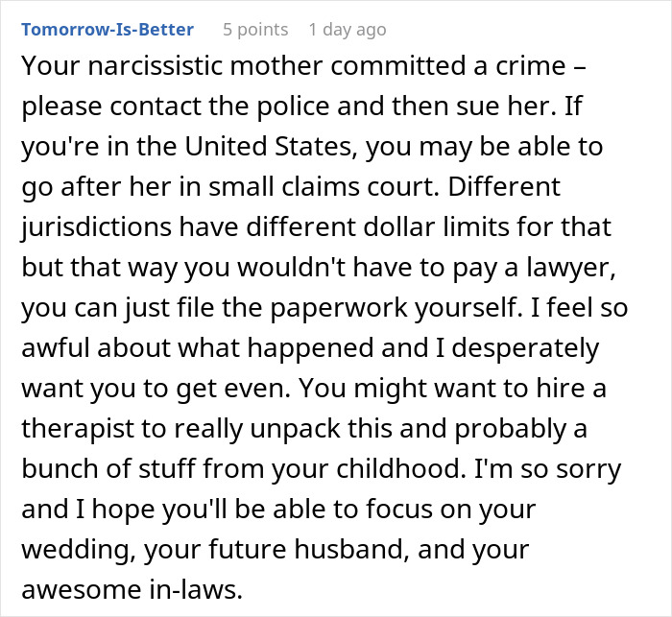Open the Tomorrow-Is-Better user profile

tap(107, 30)
